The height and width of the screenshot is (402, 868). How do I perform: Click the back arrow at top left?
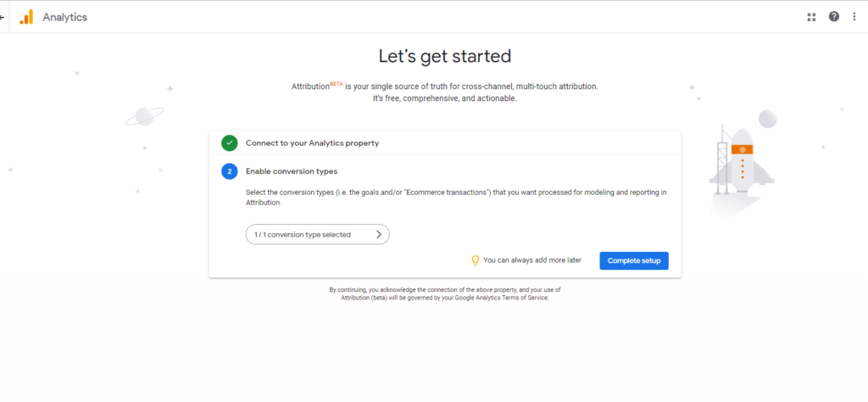[3, 17]
